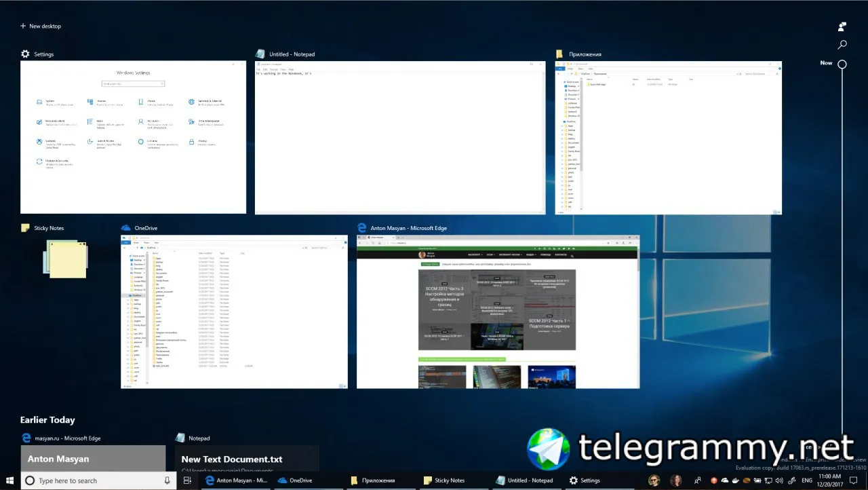The width and height of the screenshot is (868, 490).
Task: Open the Action Center notification icon
Action: [853, 480]
